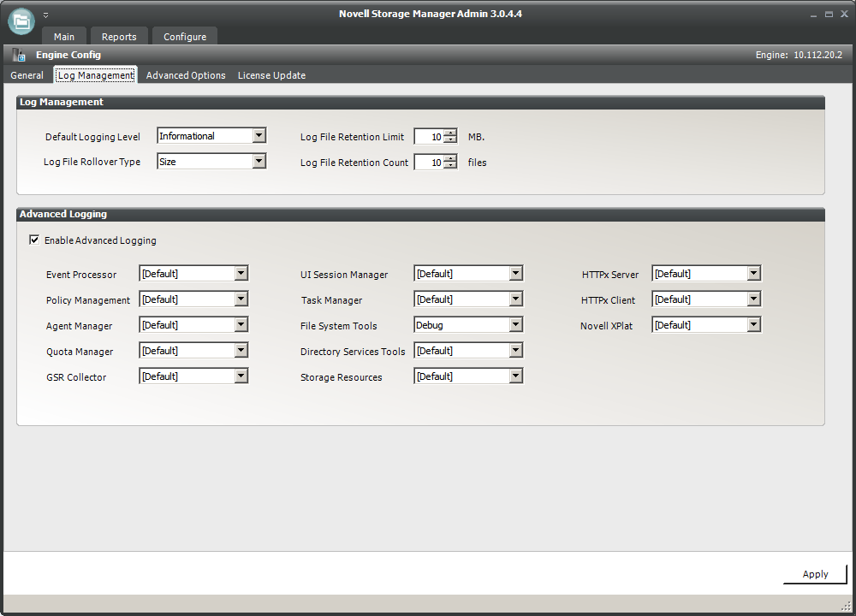Image resolution: width=856 pixels, height=616 pixels.
Task: Close the Novell Storage Manager Admin window
Action: [x=844, y=15]
